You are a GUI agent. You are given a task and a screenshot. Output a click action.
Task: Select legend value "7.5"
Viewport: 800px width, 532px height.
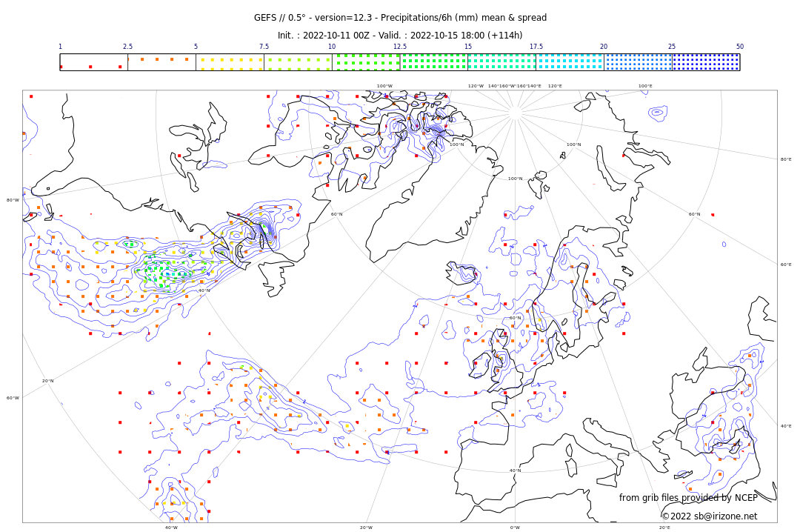coord(264,47)
